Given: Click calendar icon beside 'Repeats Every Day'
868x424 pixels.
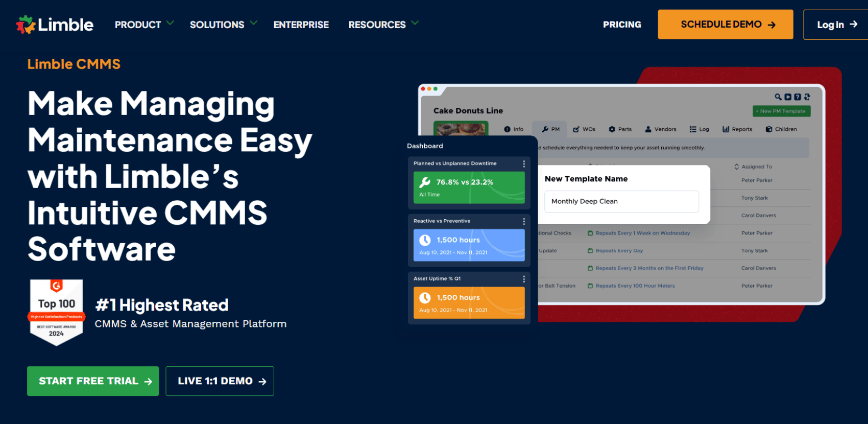Looking at the screenshot, I should pyautogui.click(x=590, y=251).
